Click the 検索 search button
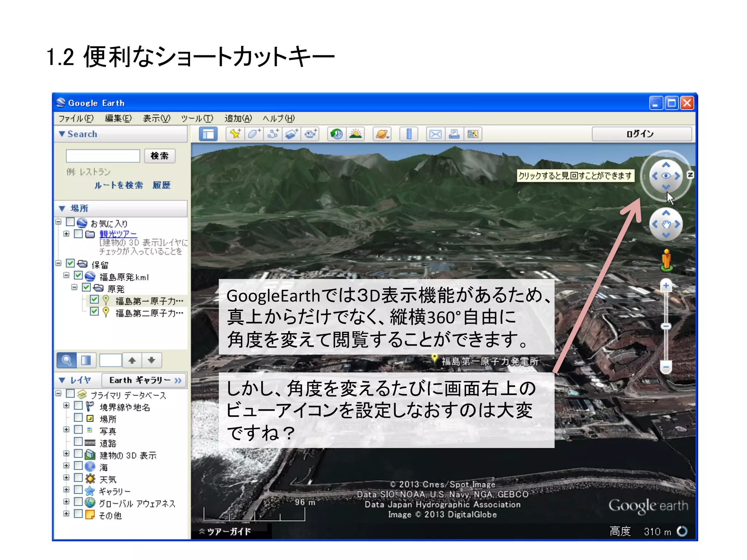The image size is (747, 560). (160, 156)
